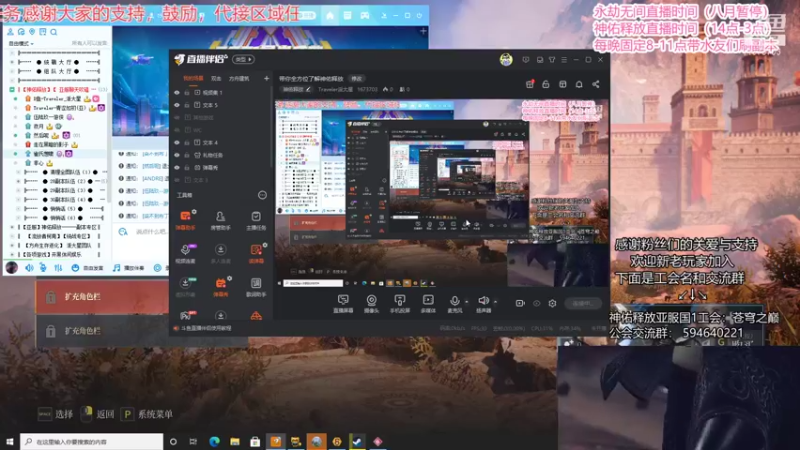Click the record camera icon beside the settings gear
The width and height of the screenshot is (800, 450).
point(520,303)
